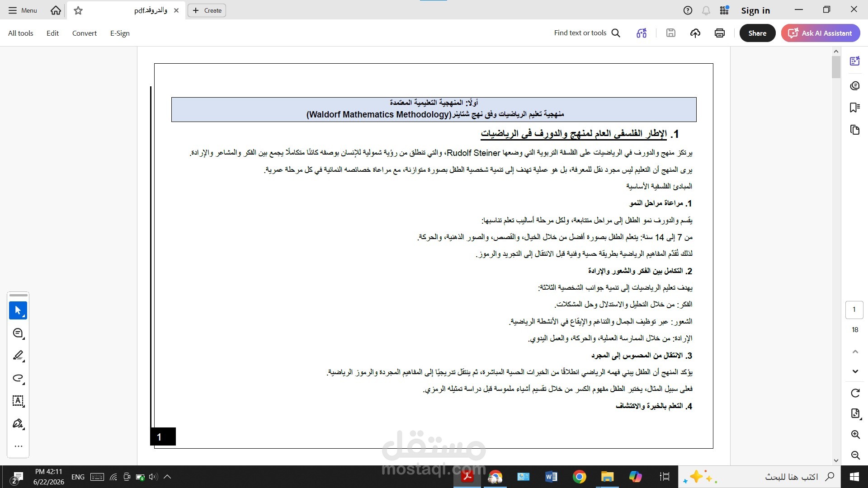Open Google Chrome from taskbar

pyautogui.click(x=579, y=477)
